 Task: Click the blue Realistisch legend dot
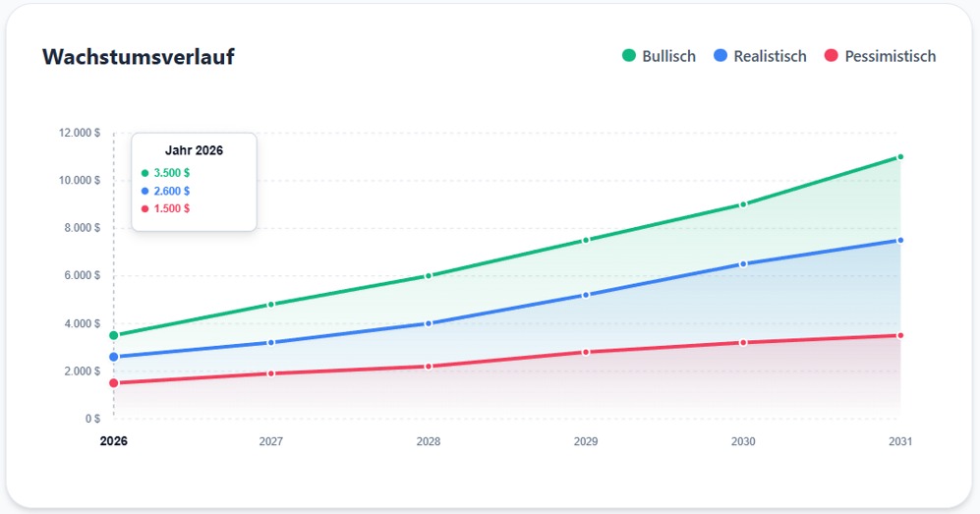721,56
